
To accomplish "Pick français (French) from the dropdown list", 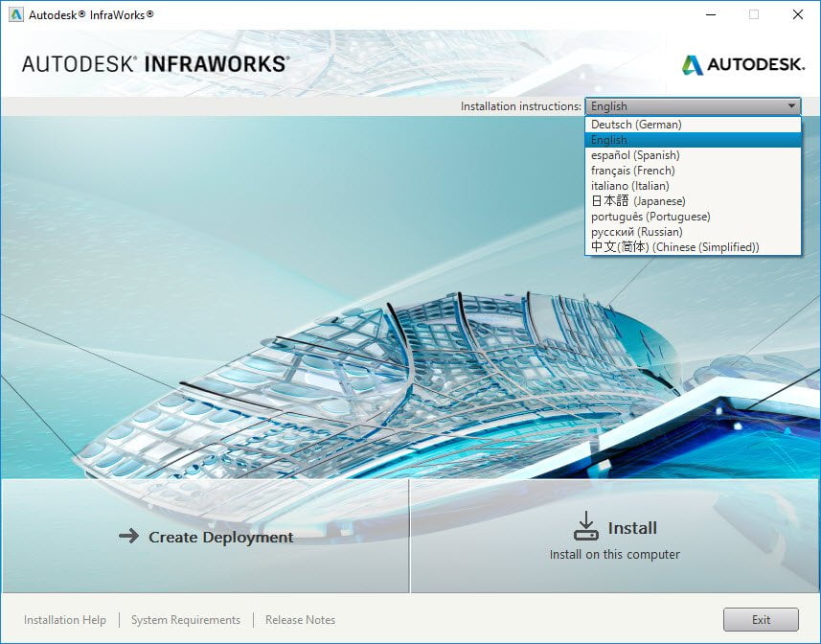I will click(x=693, y=171).
